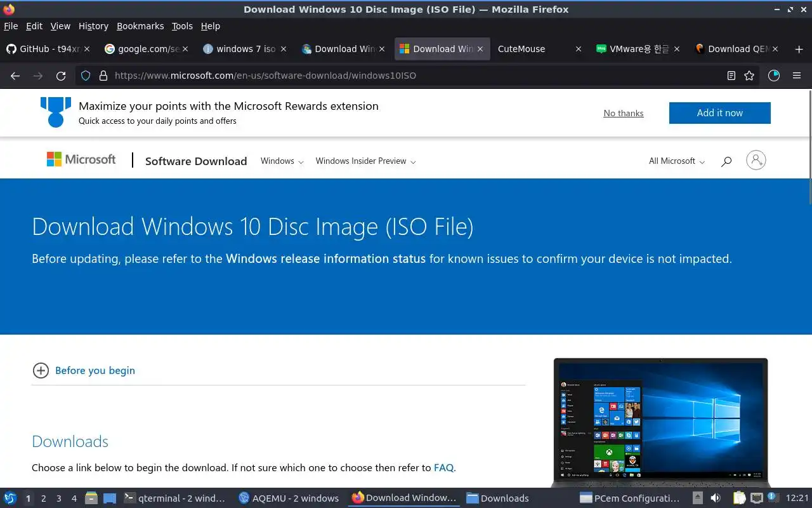Open the removable media eject tray icon
This screenshot has height=508, width=812.
click(698, 498)
